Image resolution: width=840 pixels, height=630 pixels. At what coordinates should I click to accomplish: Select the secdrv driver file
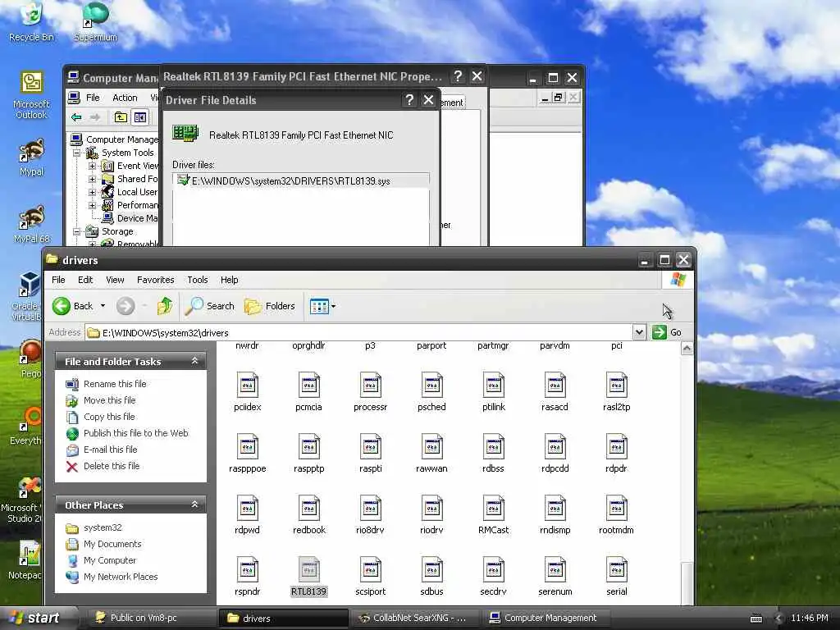(x=493, y=577)
